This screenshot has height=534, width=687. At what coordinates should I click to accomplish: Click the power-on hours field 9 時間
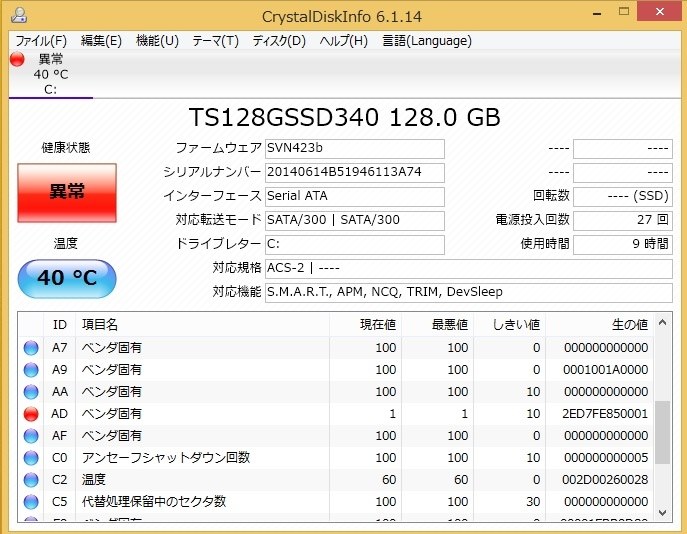point(623,244)
